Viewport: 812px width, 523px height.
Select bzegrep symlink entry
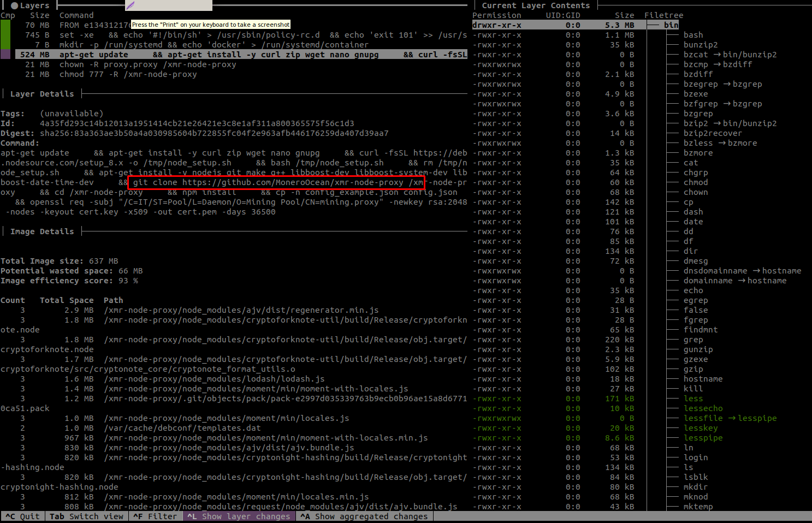pyautogui.click(x=722, y=84)
